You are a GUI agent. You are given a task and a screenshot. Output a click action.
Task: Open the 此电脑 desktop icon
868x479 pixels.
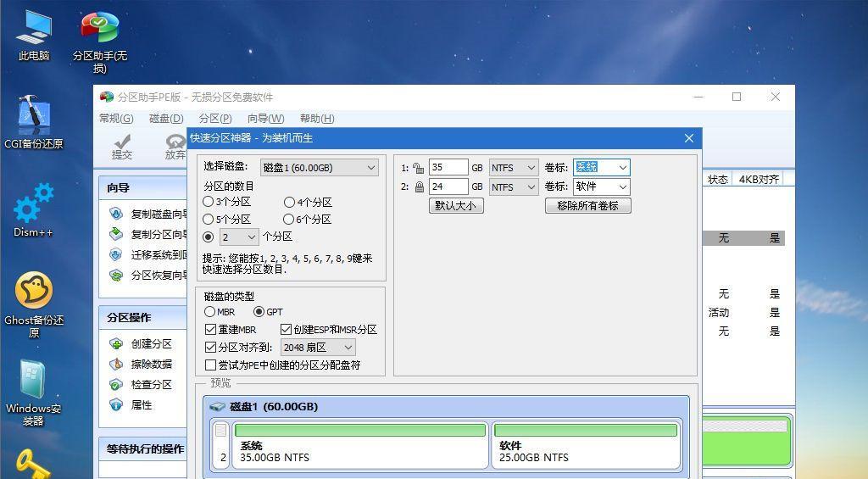click(34, 34)
